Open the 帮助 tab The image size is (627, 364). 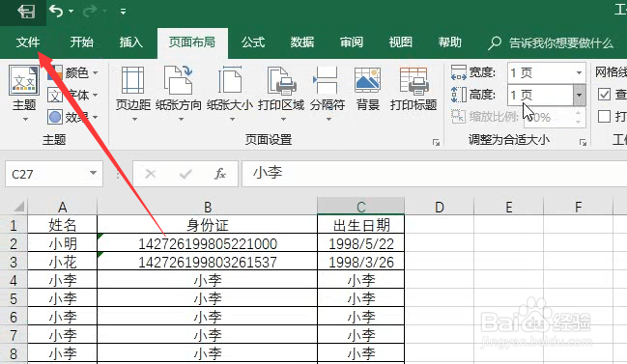click(x=449, y=42)
